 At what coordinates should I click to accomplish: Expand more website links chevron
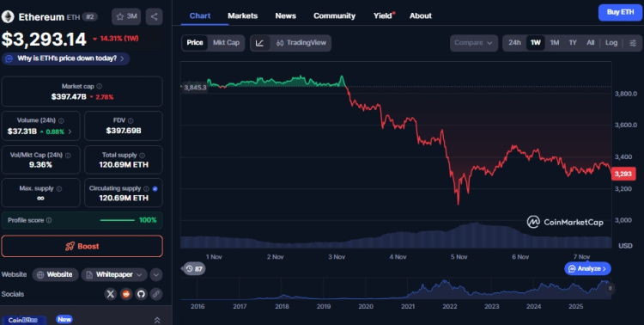point(155,274)
